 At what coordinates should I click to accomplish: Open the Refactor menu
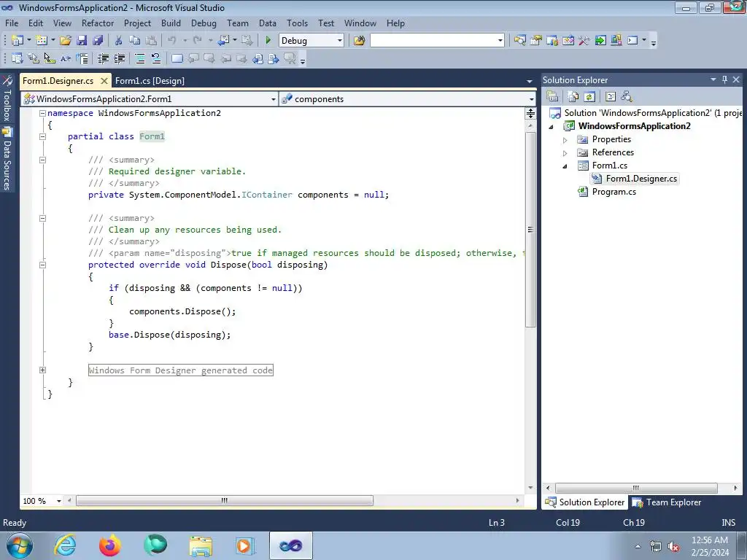pos(98,23)
